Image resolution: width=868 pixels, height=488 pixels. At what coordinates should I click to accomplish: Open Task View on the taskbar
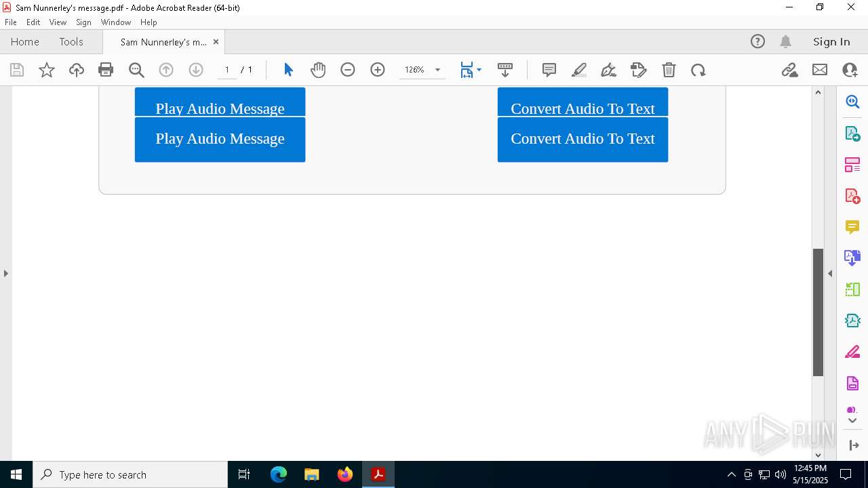click(244, 474)
